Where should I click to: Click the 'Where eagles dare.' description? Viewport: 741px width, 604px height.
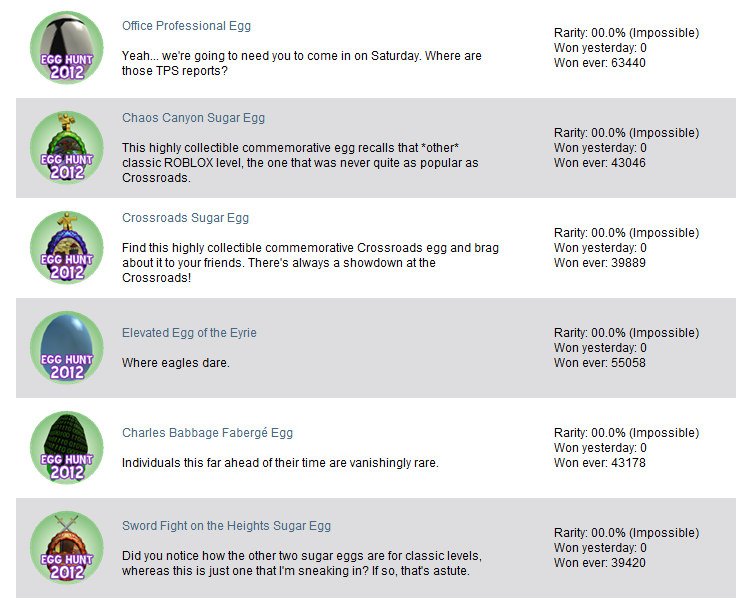[176, 363]
